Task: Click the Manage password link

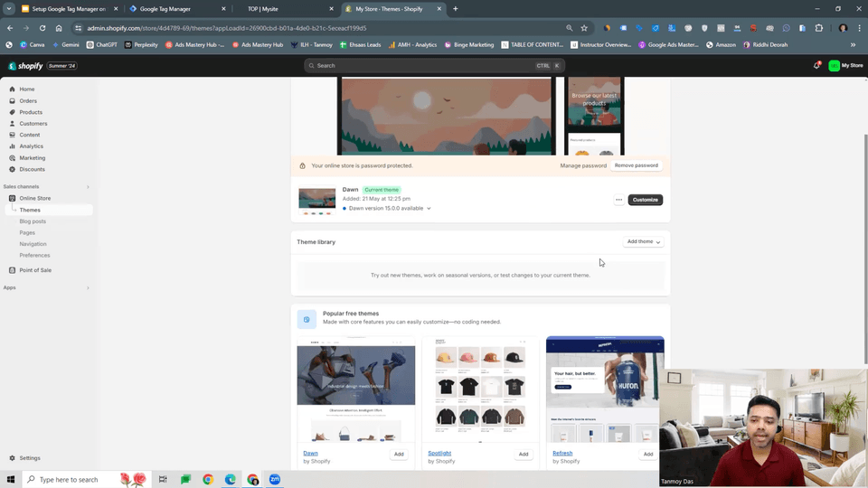Action: 583,165
